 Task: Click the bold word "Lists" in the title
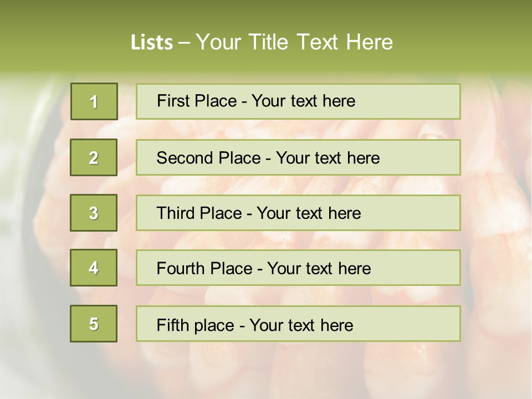pos(152,42)
